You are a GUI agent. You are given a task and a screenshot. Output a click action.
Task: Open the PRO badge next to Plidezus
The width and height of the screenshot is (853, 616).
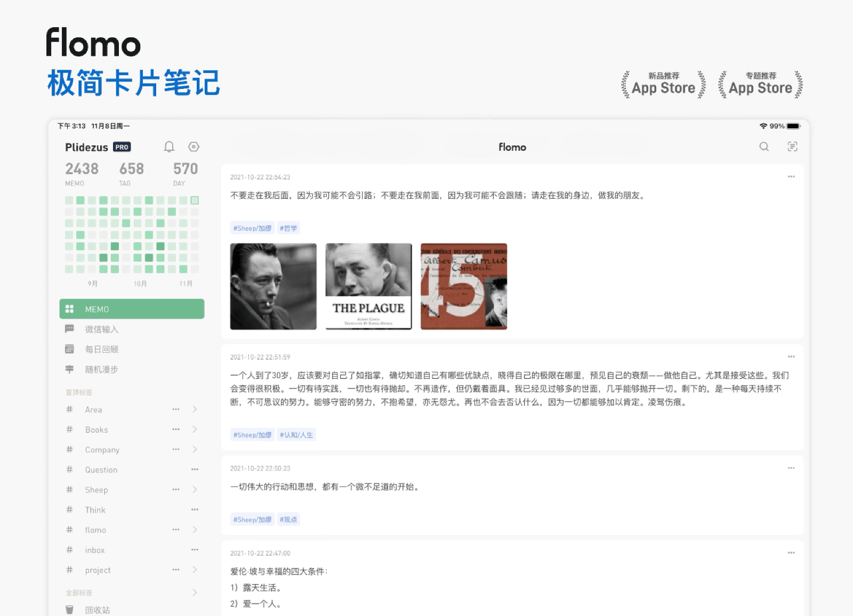coord(122,147)
